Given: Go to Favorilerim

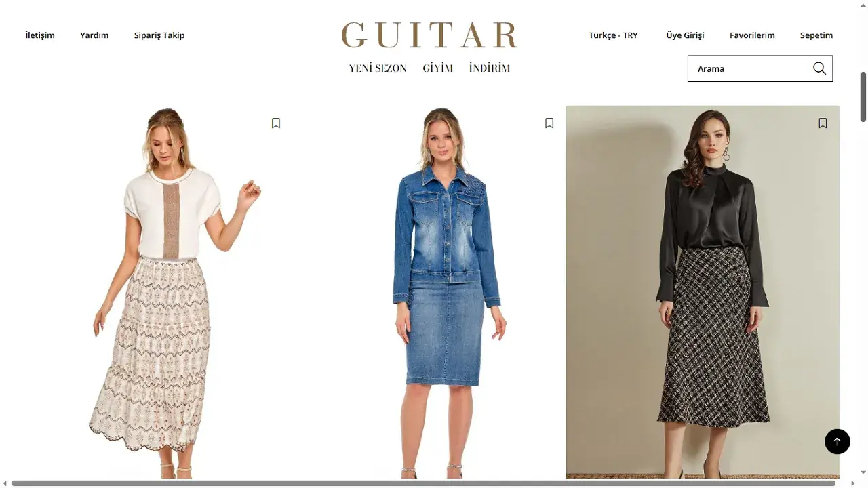Looking at the screenshot, I should tap(752, 35).
